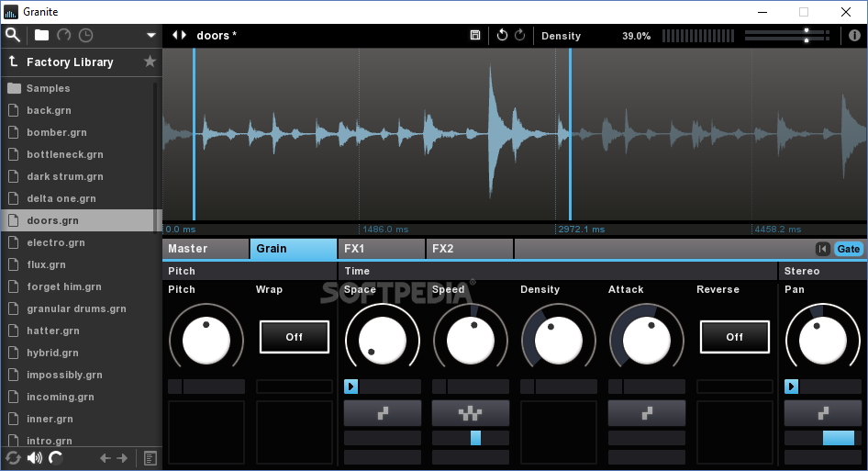This screenshot has height=471, width=868.
Task: Click the Speed knob
Action: click(471, 341)
